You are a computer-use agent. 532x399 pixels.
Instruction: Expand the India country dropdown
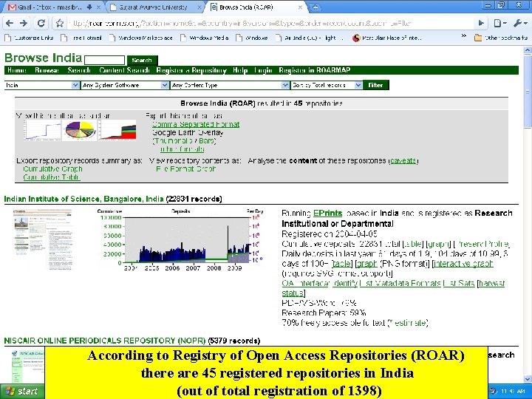pyautogui.click(x=42, y=85)
